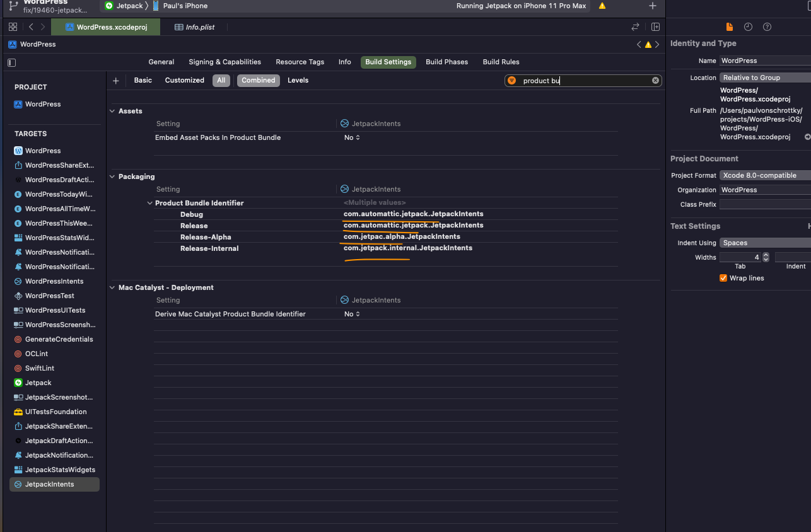Toggle the Wrap lines checkbox

click(x=723, y=278)
